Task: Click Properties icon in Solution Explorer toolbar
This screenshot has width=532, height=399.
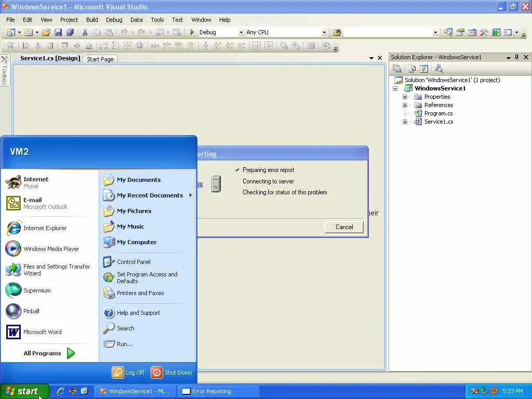Action: [397, 69]
